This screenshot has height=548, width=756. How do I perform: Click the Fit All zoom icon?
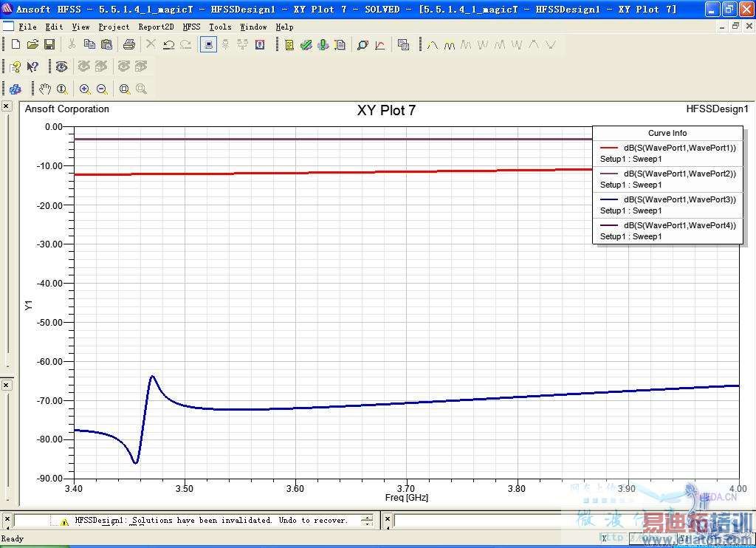pos(125,89)
